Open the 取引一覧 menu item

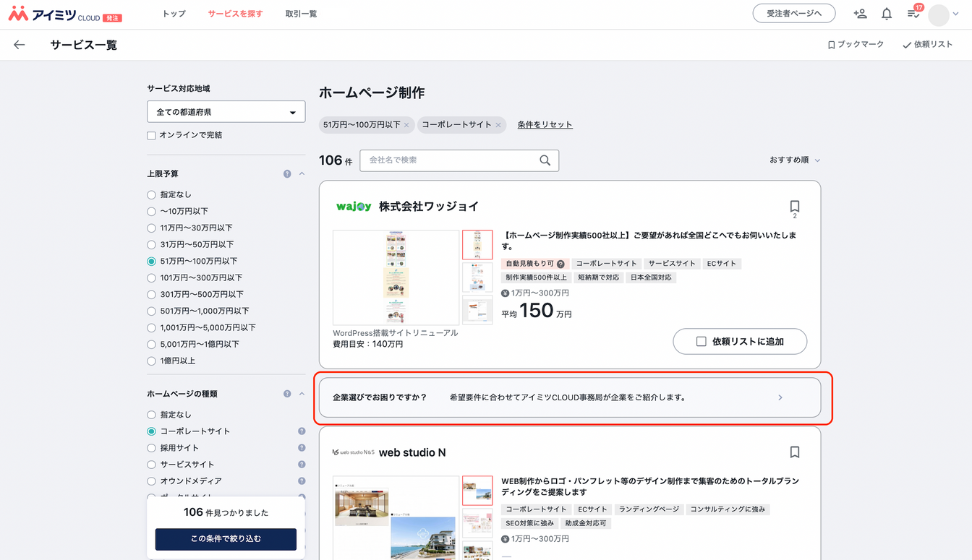point(301,14)
